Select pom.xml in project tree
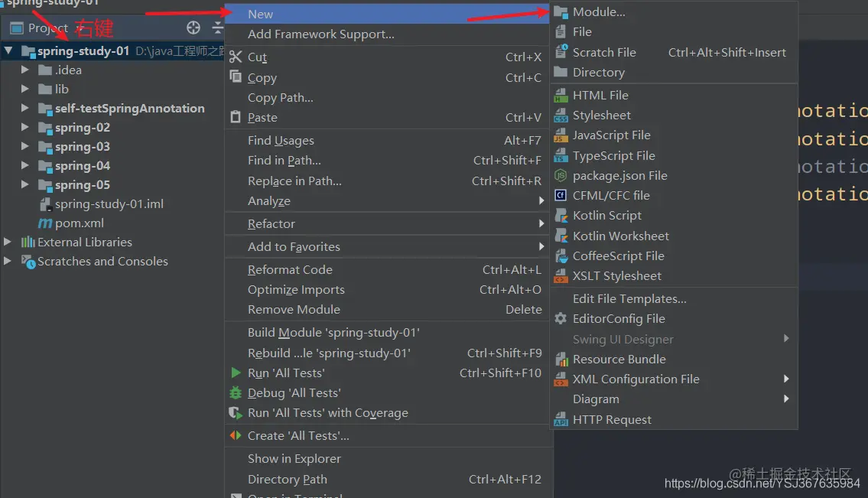This screenshot has width=868, height=498. pos(80,223)
